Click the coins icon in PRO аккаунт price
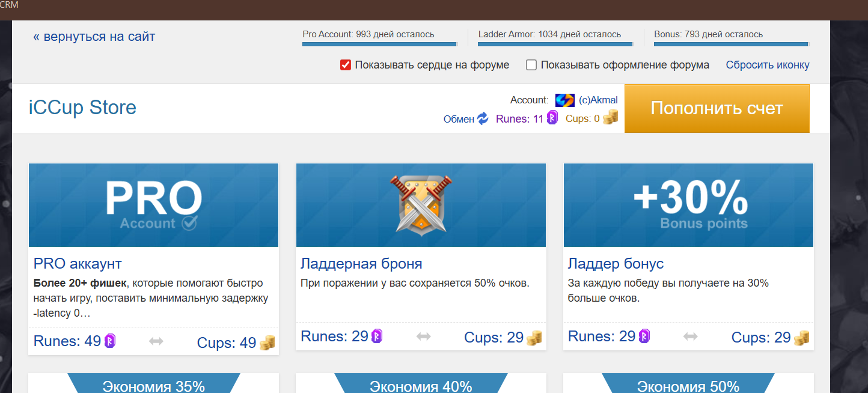Viewport: 868px width, 393px height. pos(267,343)
